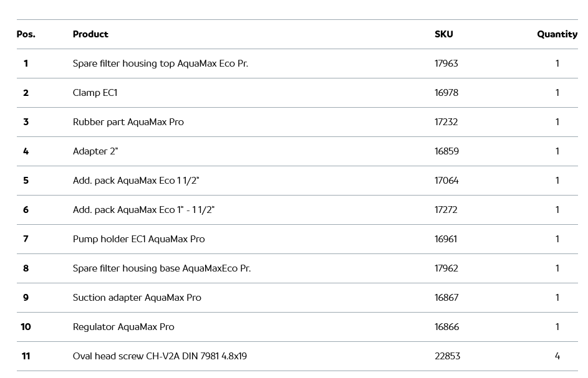Open Pump holder EC1 AquaMax Pro

138,239
